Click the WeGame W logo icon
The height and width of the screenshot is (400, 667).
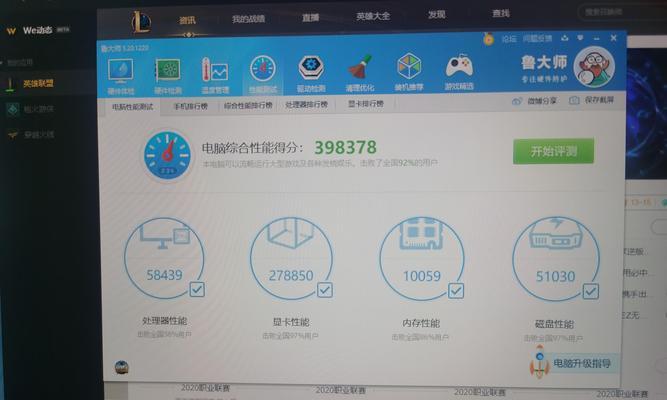coord(11,31)
